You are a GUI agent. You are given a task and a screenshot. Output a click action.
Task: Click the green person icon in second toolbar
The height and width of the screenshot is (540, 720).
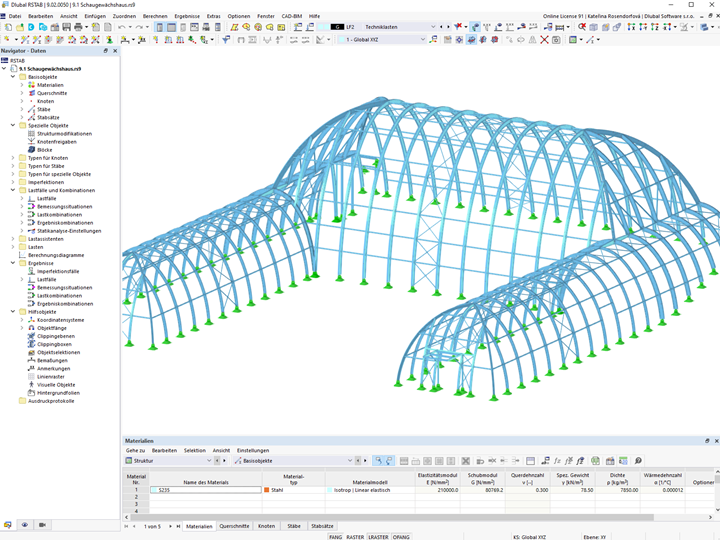(109, 40)
